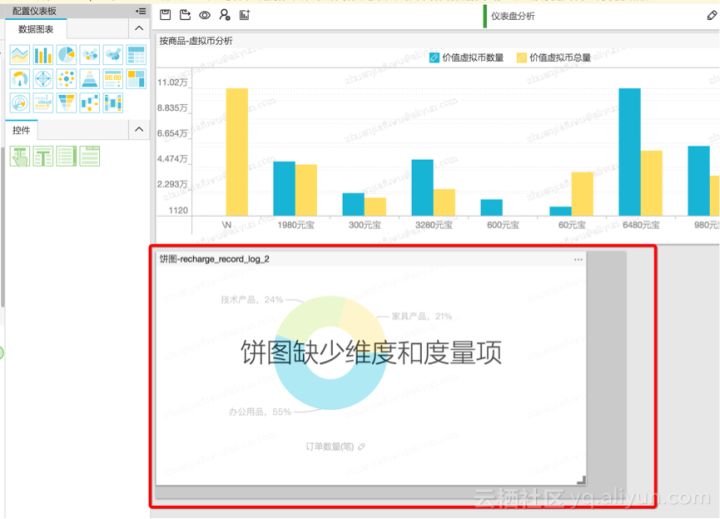Select the polar diagram chart icon
720x519 pixels.
[x=20, y=103]
